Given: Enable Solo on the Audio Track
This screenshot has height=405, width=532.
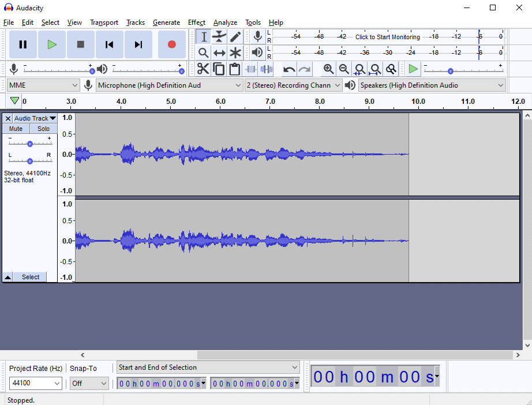Looking at the screenshot, I should click(x=43, y=128).
